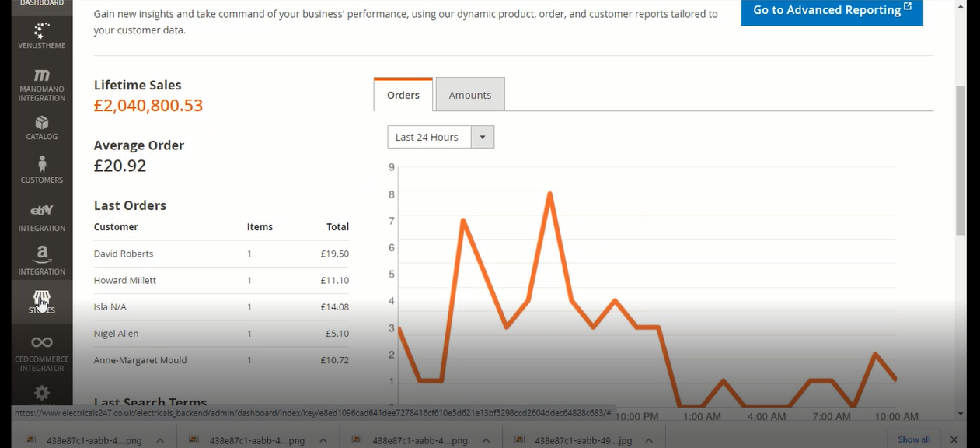980x448 pixels.
Task: Switch to the Orders chart tab
Action: pyautogui.click(x=403, y=95)
